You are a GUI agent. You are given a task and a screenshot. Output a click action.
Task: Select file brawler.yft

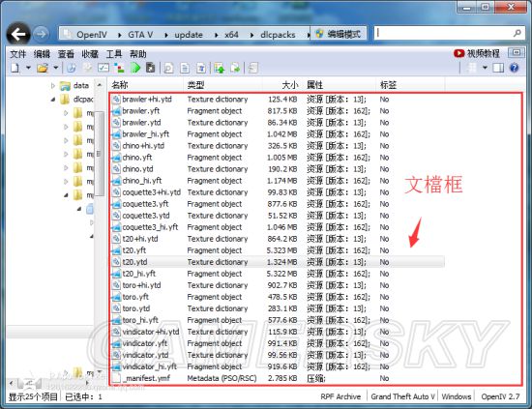coord(141,111)
